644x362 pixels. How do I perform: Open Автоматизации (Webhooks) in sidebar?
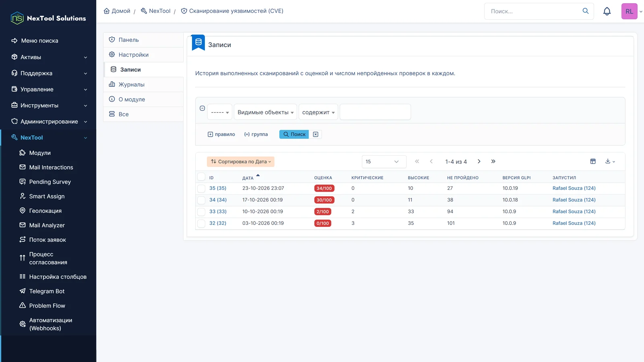50,324
